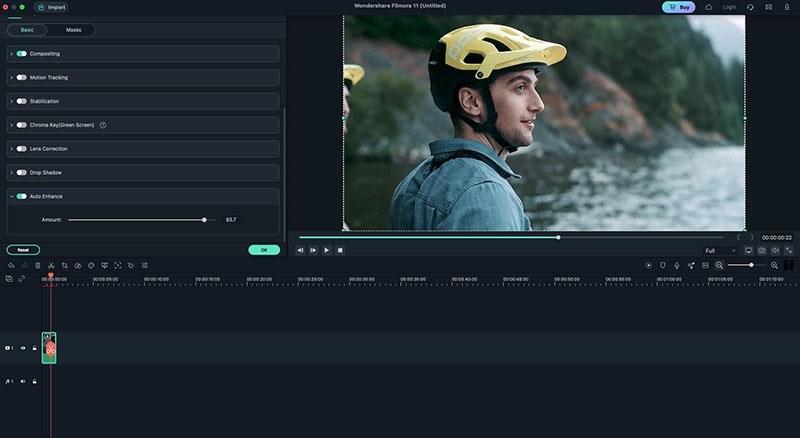This screenshot has height=438, width=800.
Task: Play the preview with the play button
Action: (x=327, y=250)
